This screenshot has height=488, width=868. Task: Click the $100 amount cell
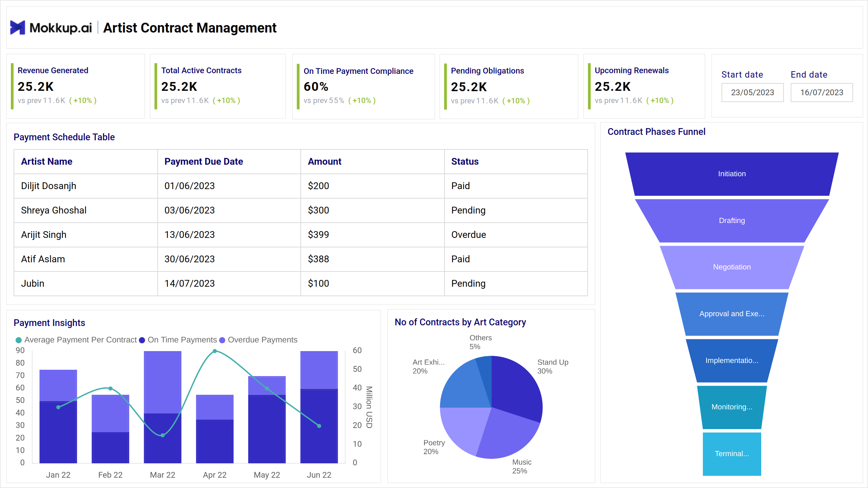[x=373, y=284]
